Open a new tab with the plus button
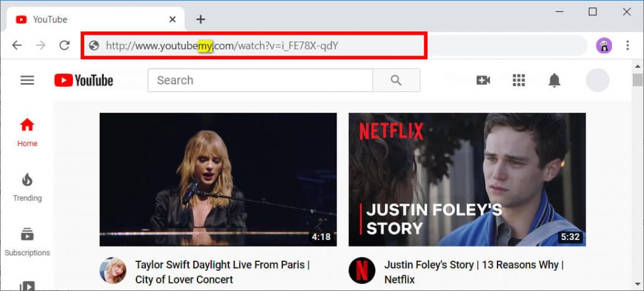This screenshot has width=644, height=291. coord(201,20)
